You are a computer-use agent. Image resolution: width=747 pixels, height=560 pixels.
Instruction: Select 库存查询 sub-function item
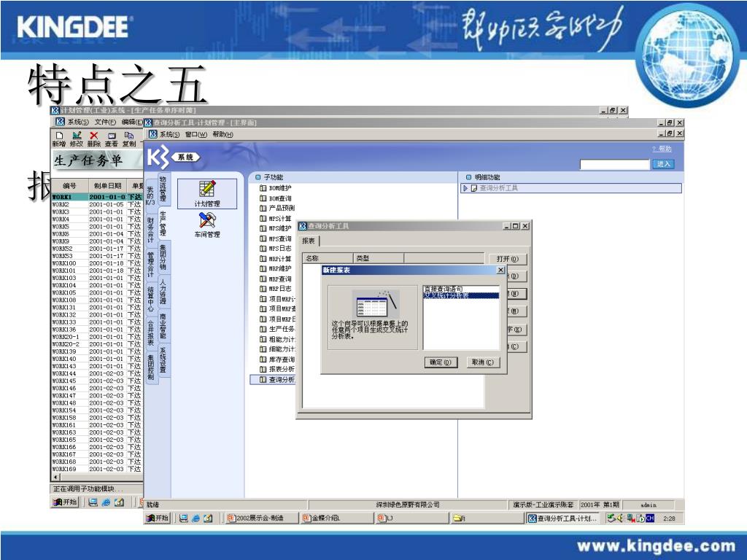(276, 359)
